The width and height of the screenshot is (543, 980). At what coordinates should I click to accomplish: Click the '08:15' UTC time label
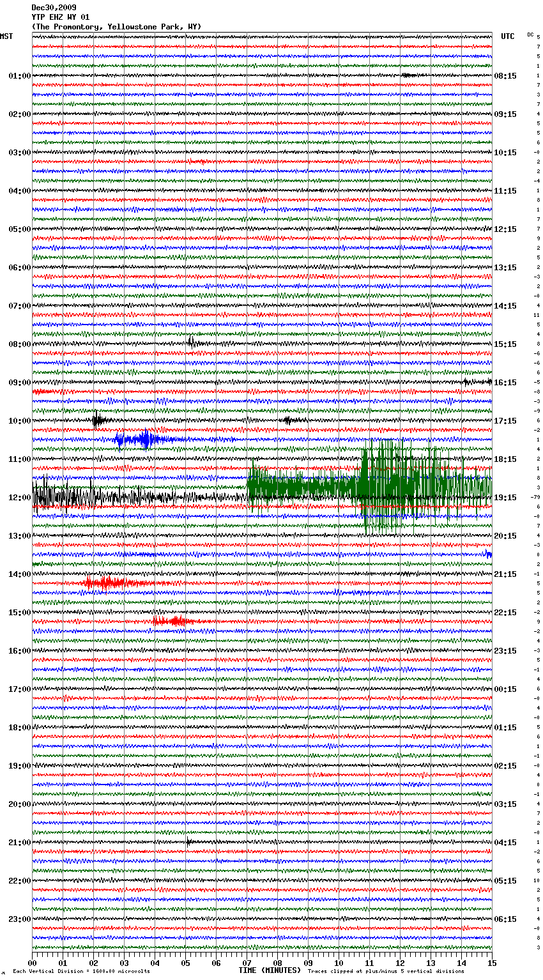pyautogui.click(x=505, y=76)
